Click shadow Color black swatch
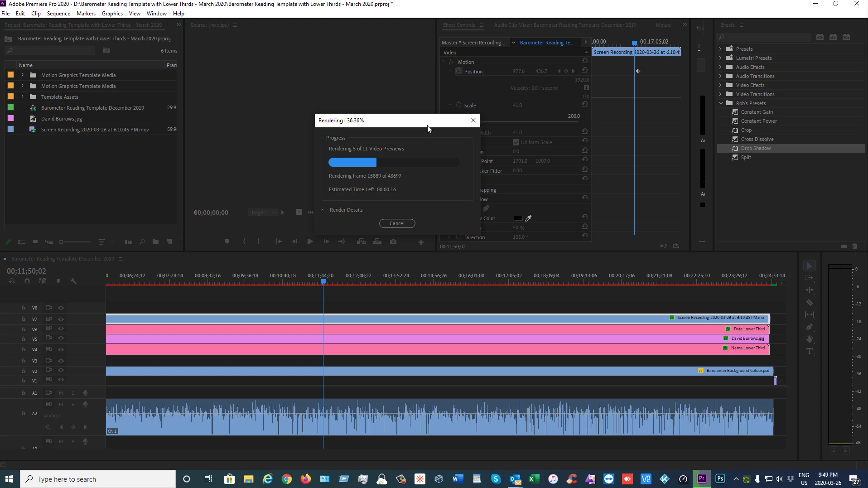 518,218
